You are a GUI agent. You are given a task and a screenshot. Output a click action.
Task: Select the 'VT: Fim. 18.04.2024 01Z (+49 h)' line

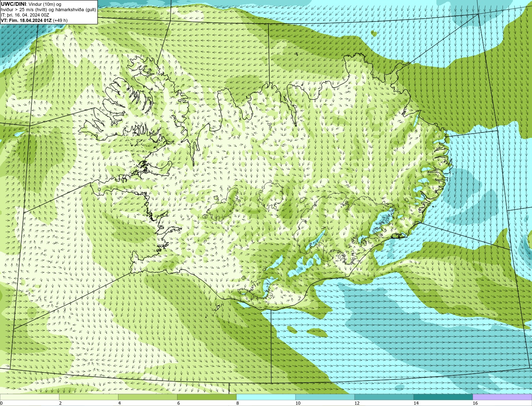(34, 20)
